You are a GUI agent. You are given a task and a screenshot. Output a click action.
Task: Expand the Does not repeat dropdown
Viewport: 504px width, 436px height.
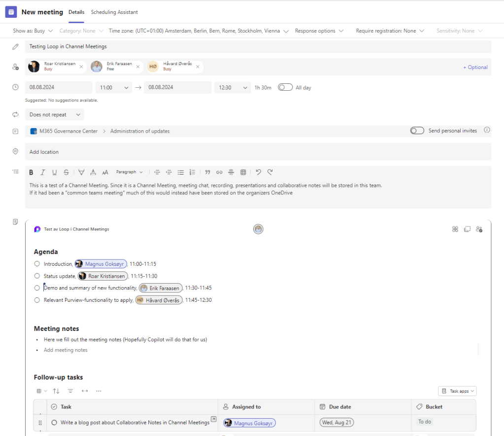point(55,114)
